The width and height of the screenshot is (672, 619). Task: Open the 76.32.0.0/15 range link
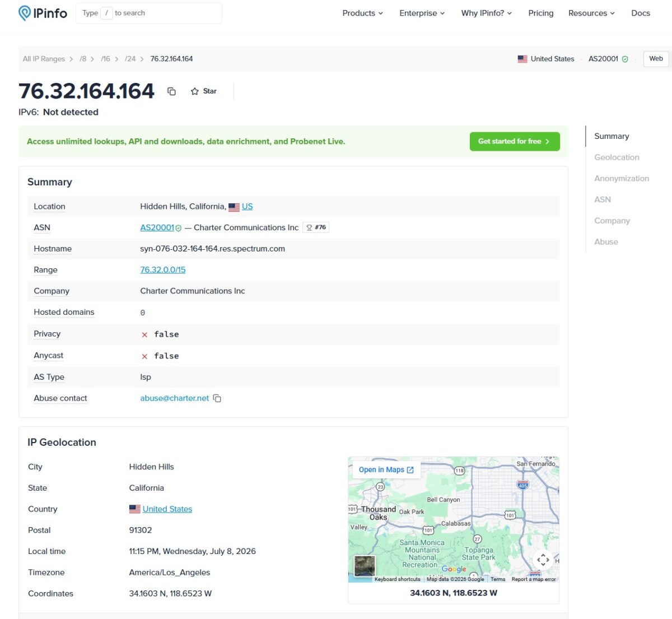pyautogui.click(x=162, y=270)
